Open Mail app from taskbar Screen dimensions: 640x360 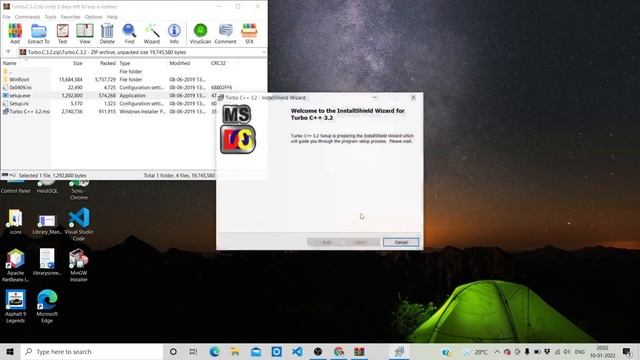pos(256,351)
